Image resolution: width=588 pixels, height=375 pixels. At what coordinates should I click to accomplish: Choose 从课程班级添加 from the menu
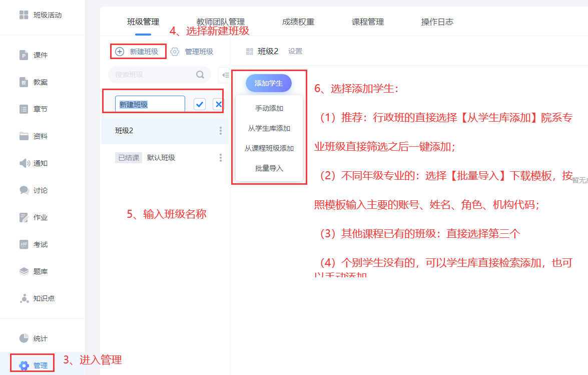coord(269,148)
